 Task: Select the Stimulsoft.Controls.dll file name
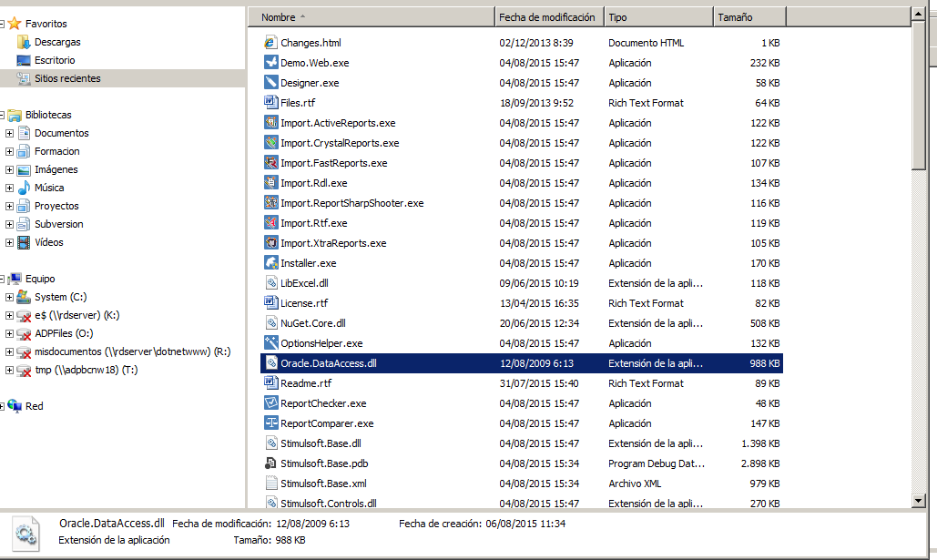tap(329, 504)
